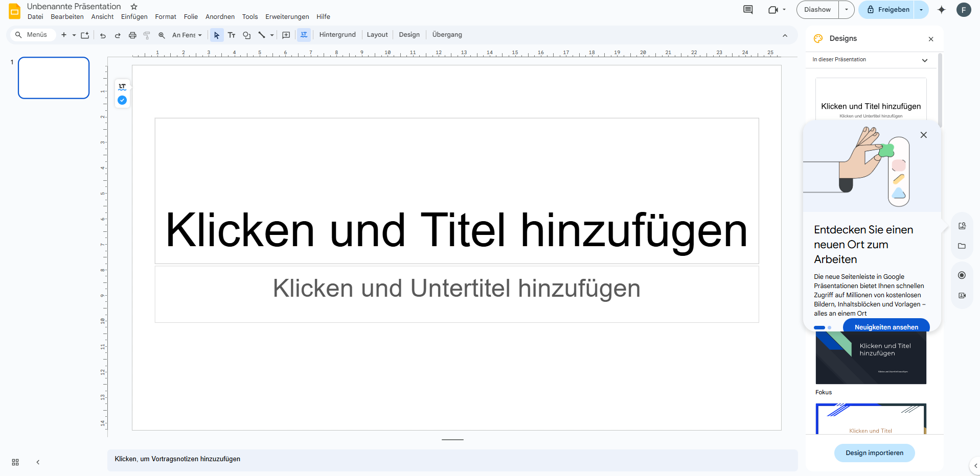
Task: Click the Freigeben share button
Action: [887, 10]
